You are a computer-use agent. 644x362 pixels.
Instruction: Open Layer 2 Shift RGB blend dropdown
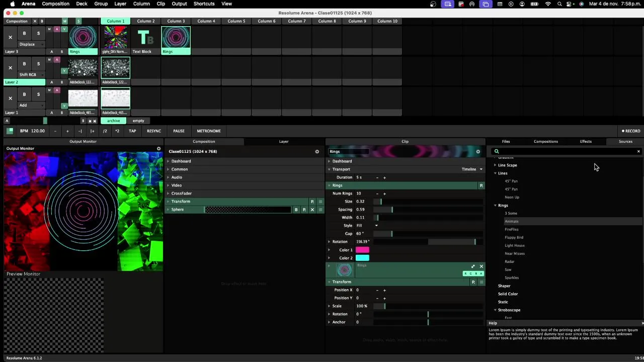click(31, 74)
